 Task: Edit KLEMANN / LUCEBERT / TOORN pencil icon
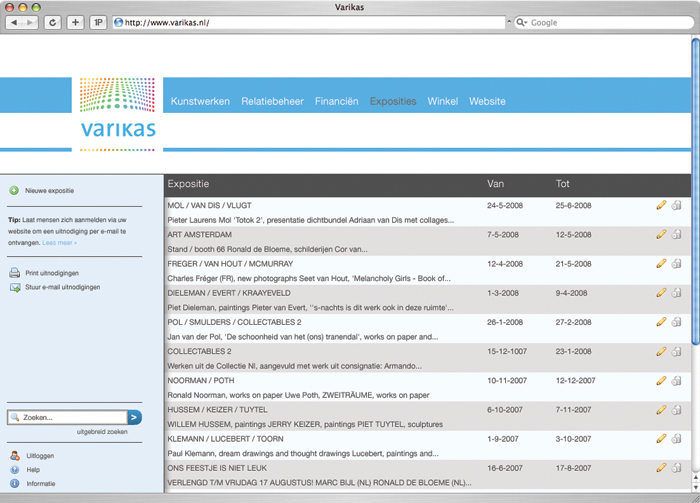tap(661, 439)
